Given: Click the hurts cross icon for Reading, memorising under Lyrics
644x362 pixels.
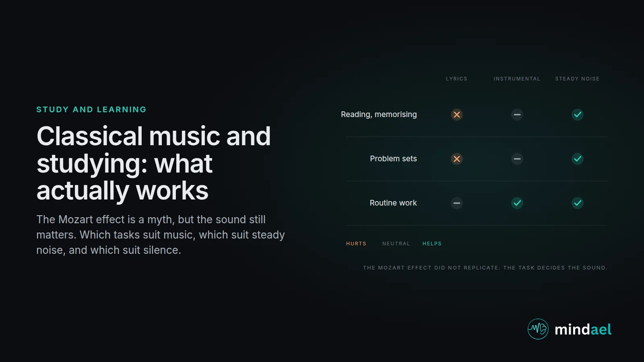Looking at the screenshot, I should click(457, 115).
